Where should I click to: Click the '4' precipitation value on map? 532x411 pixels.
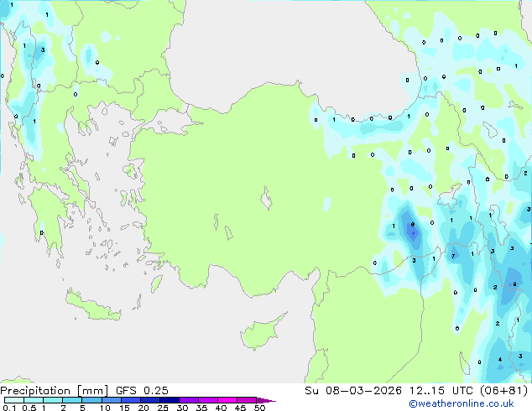click(500, 360)
